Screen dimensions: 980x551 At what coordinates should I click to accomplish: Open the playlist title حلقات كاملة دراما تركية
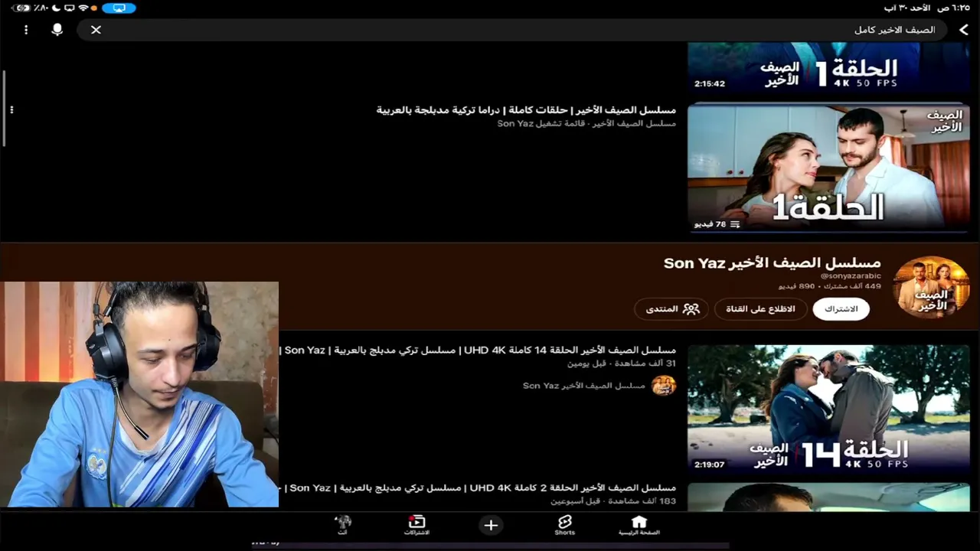point(526,110)
